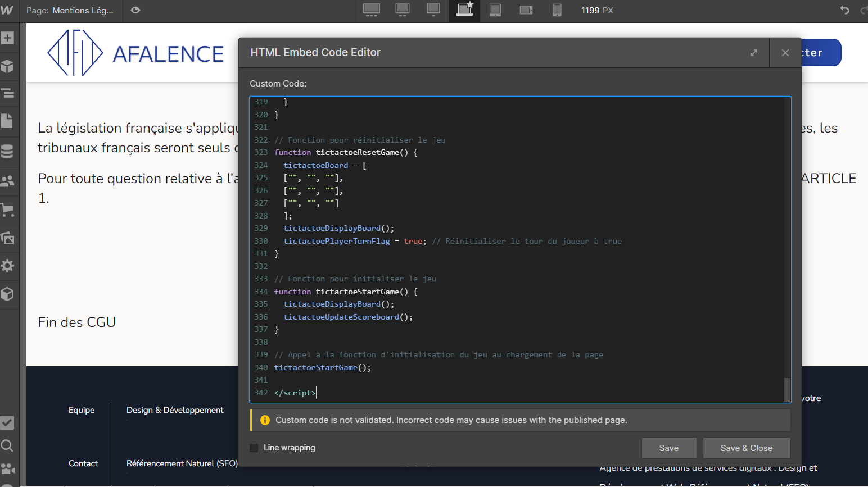Click the AFALENCE logo on the page
This screenshot has width=868, height=487.
coord(135,53)
